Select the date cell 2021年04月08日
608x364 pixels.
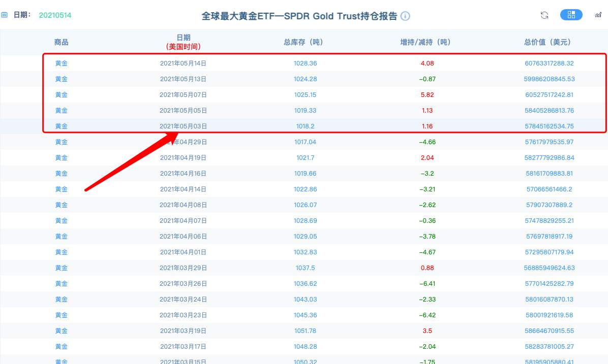coord(183,205)
